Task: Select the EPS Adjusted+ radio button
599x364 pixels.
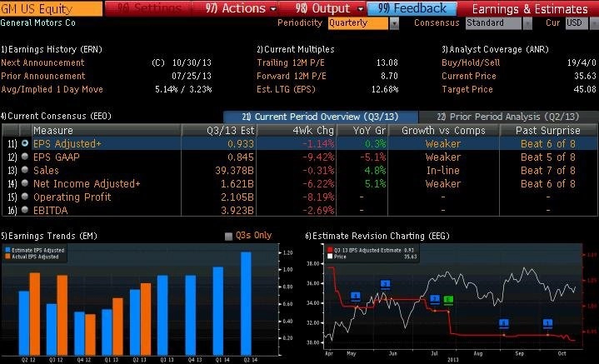Action: (25, 143)
